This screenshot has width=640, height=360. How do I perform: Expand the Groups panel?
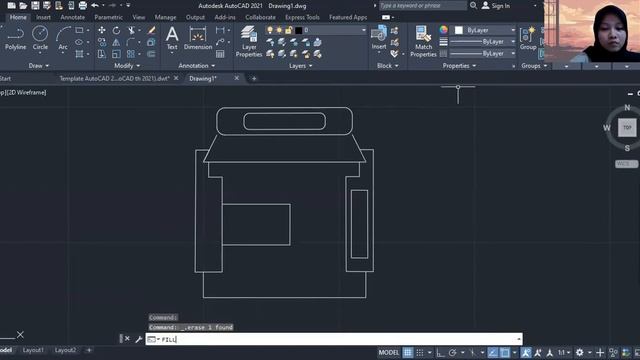[x=534, y=66]
